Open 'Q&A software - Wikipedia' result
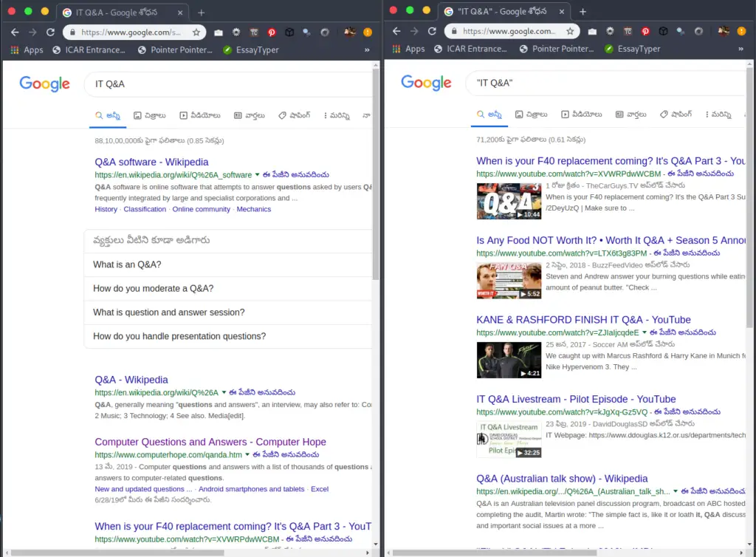756x557 pixels. (x=151, y=162)
